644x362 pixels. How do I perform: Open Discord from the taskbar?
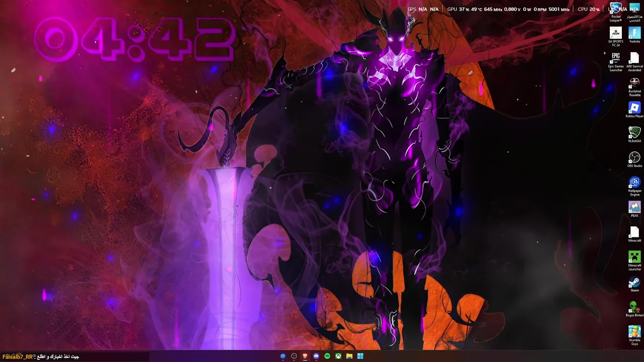[x=316, y=356]
